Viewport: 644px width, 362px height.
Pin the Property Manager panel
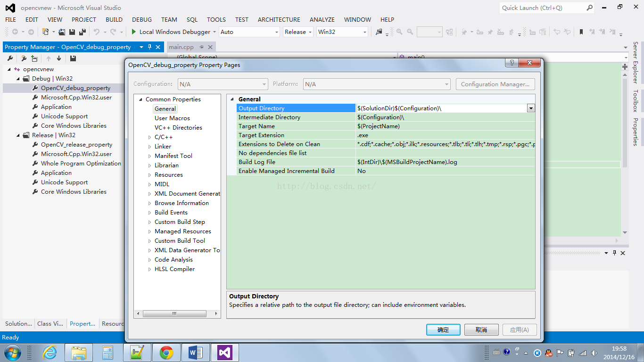click(x=150, y=47)
